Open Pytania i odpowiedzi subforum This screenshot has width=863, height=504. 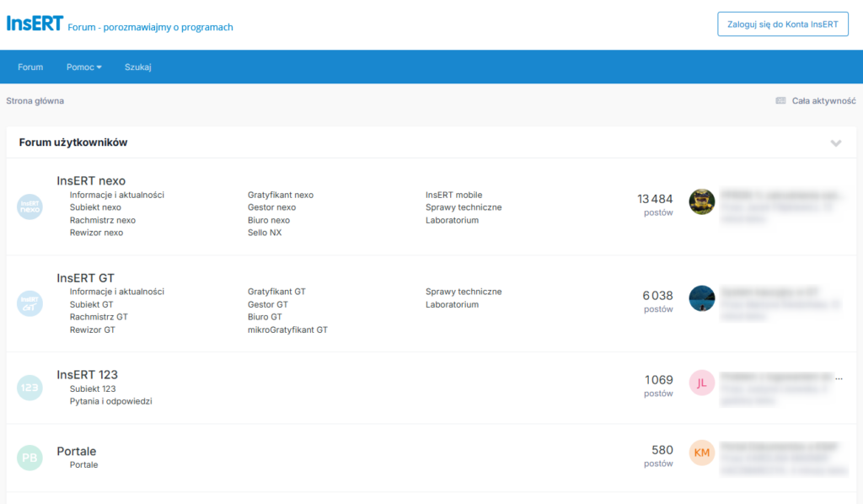click(x=110, y=401)
